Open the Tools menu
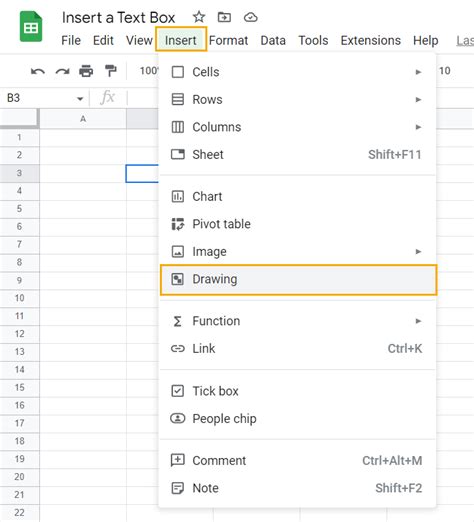Image resolution: width=474 pixels, height=522 pixels. click(x=313, y=40)
